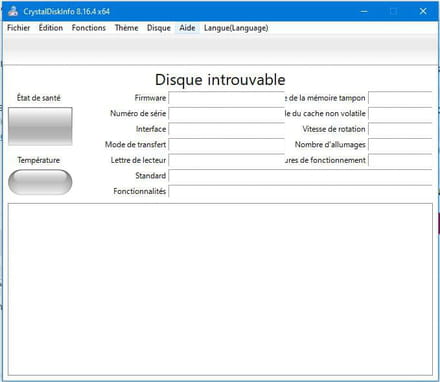Click the empty S.M.A.R.T. attribute list area
The image size is (440, 382).
pyautogui.click(x=220, y=289)
